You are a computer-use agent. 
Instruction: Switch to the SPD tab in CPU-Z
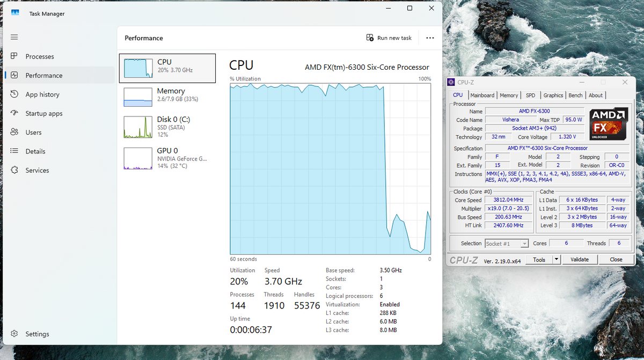tap(530, 95)
